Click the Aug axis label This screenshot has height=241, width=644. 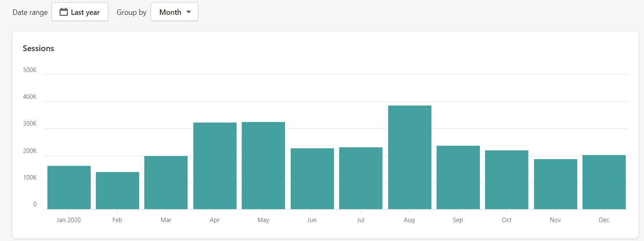click(x=409, y=220)
